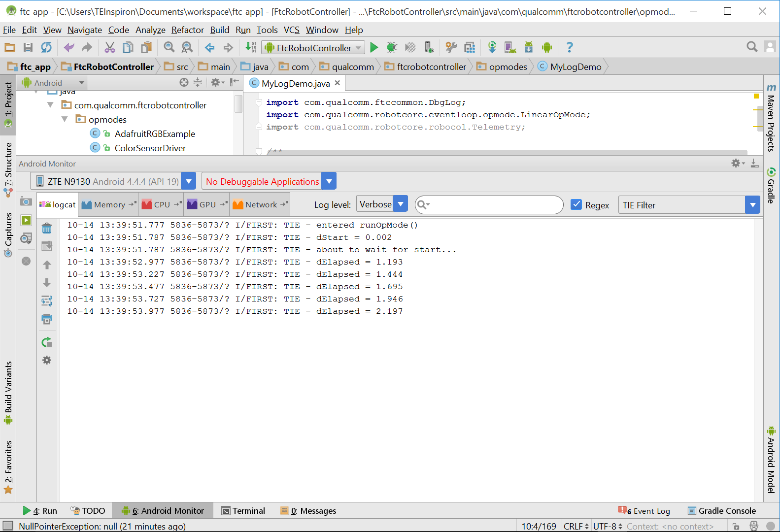Close the MyLogDemo.java tab
The height and width of the screenshot is (532, 780).
pyautogui.click(x=338, y=83)
